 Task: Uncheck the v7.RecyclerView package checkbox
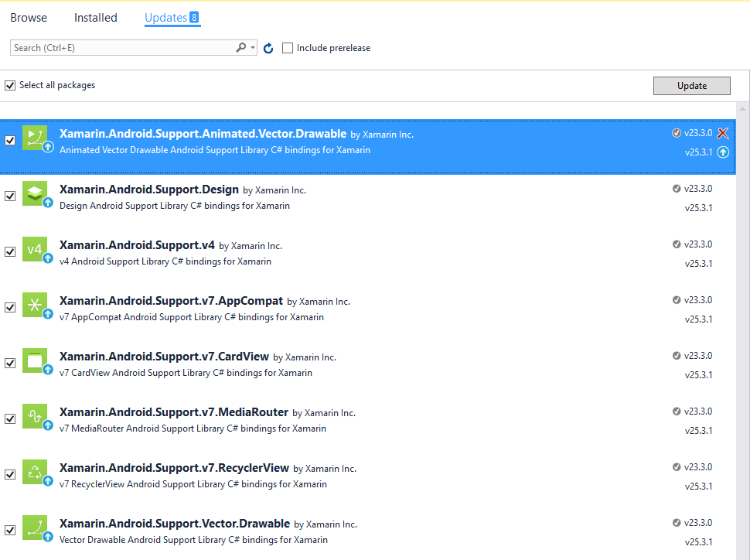[10, 474]
